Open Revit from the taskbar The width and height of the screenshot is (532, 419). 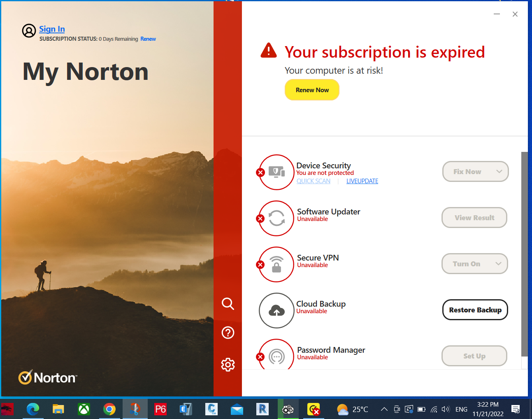263,409
